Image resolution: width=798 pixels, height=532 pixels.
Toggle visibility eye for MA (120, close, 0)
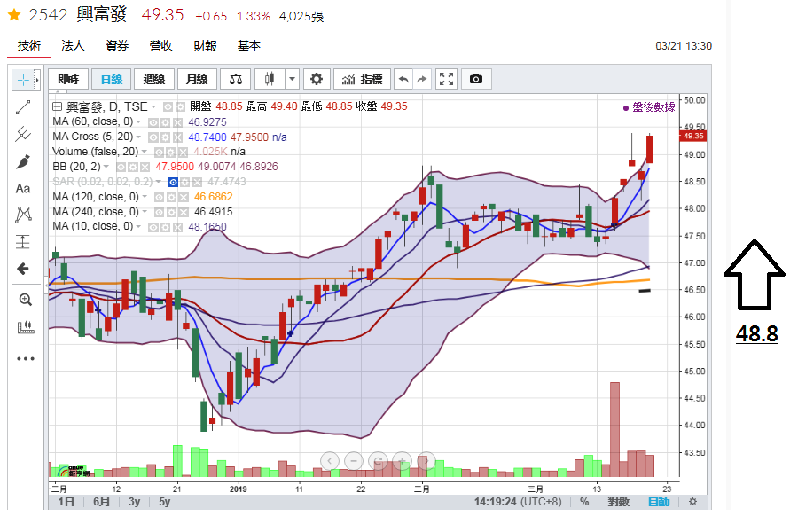click(x=160, y=197)
